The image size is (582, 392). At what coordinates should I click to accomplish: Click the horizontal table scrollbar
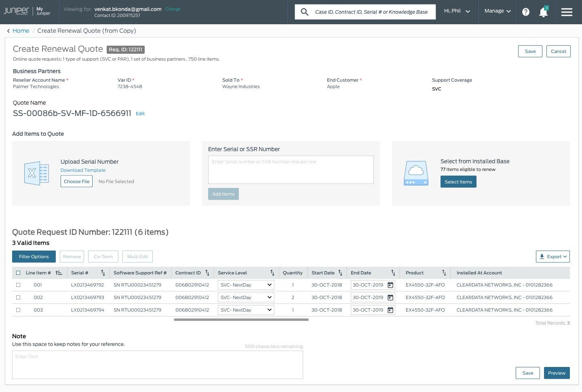pyautogui.click(x=241, y=320)
